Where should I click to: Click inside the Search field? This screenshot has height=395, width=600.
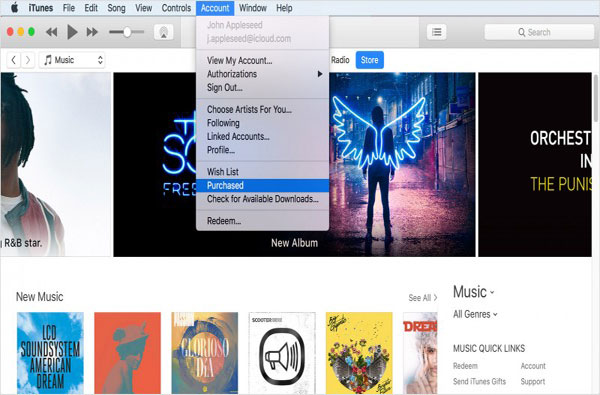pyautogui.click(x=539, y=32)
